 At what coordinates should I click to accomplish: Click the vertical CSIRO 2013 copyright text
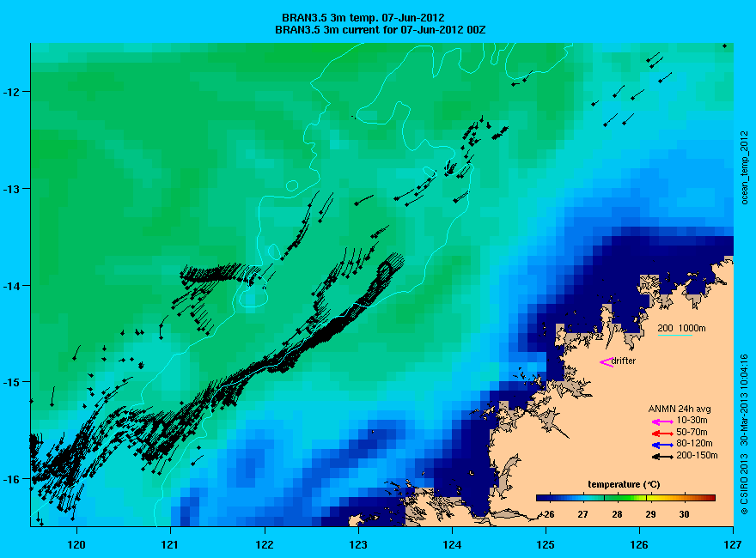[745, 434]
